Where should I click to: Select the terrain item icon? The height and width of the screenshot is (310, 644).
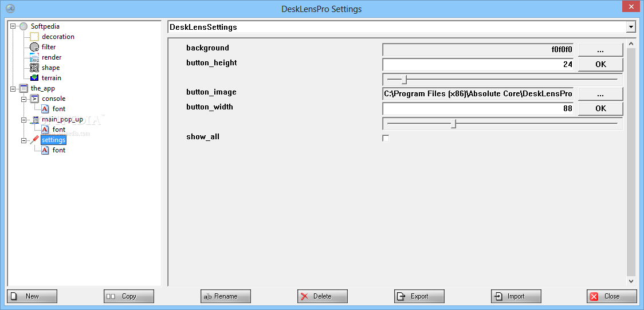point(34,77)
